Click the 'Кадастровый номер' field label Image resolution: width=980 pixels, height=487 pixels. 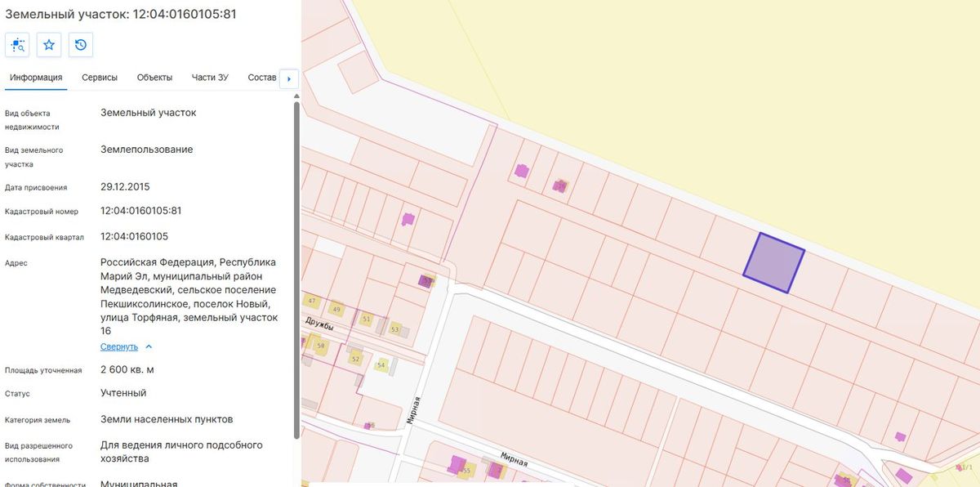point(42,212)
